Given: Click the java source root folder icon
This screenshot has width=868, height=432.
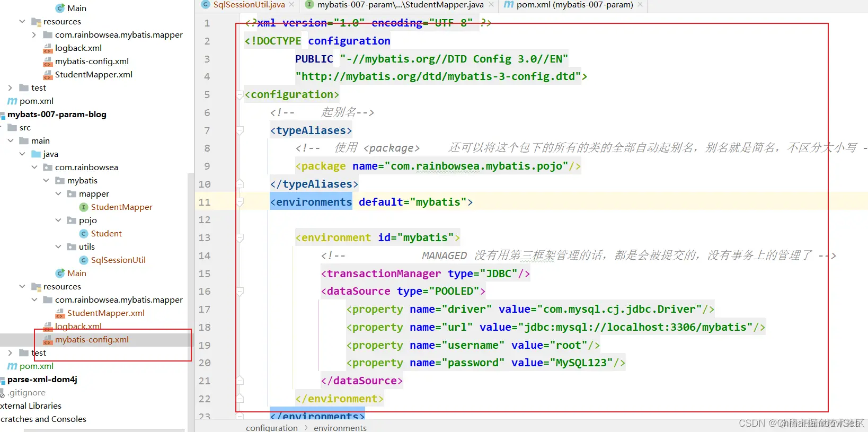Looking at the screenshot, I should click(36, 154).
